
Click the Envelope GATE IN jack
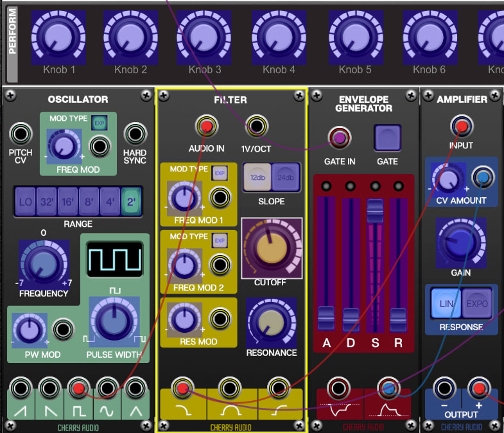[x=340, y=138]
